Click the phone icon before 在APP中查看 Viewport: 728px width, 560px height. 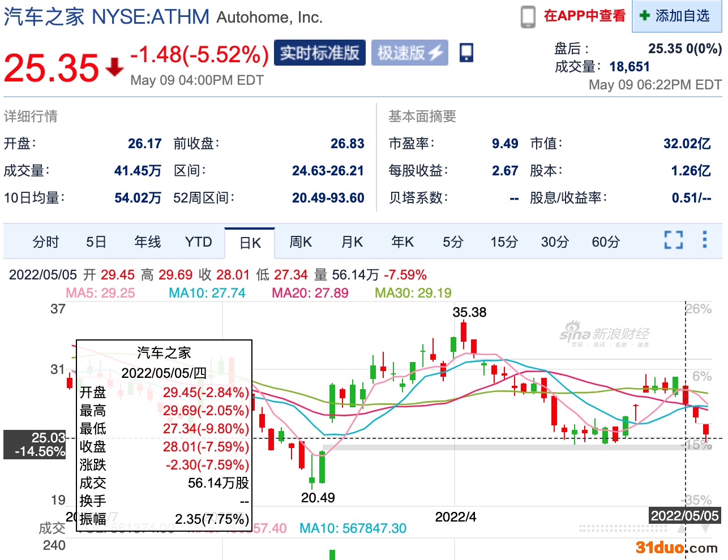click(528, 16)
